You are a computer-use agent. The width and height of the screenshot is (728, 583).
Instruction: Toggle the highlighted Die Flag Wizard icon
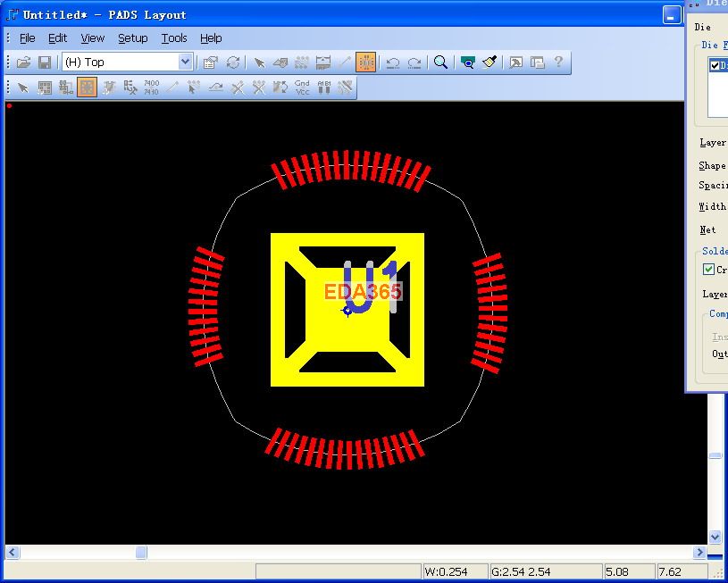87,87
